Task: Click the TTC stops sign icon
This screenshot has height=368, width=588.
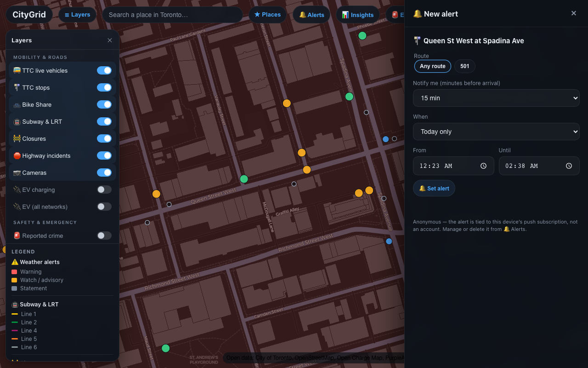Action: click(17, 87)
